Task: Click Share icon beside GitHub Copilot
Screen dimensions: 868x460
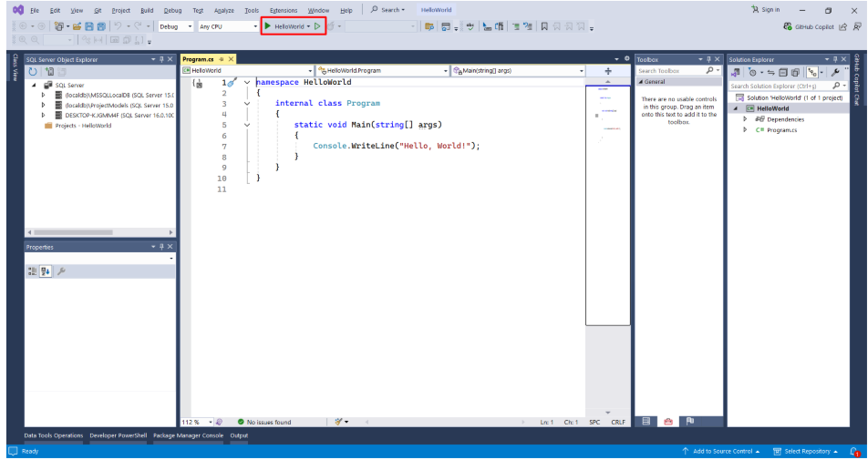Action: (843, 26)
